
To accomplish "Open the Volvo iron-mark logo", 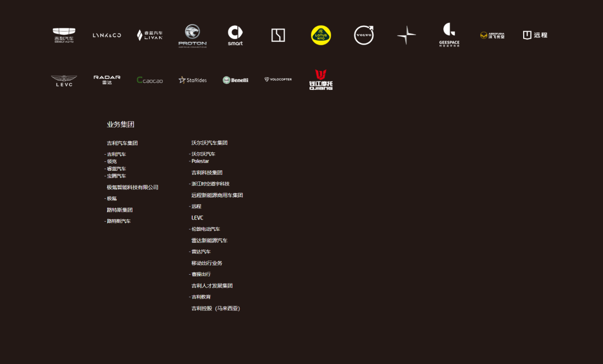I will [x=364, y=35].
